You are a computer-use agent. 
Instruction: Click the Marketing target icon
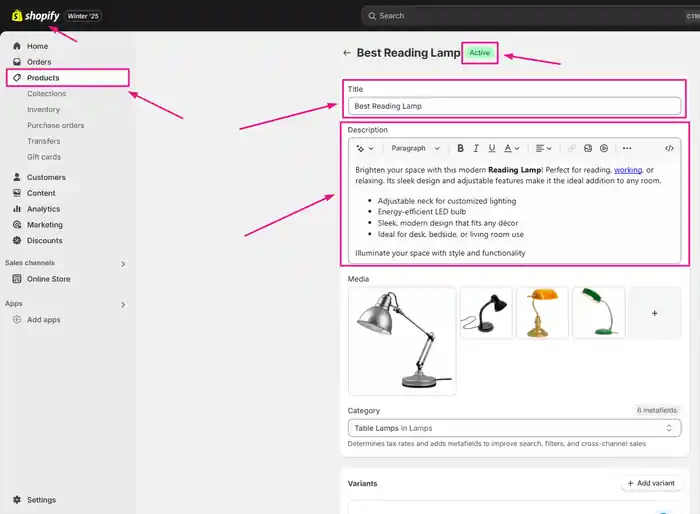(x=17, y=225)
